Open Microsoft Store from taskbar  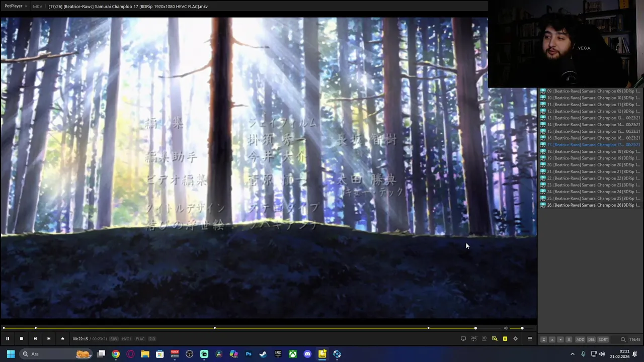(160, 354)
